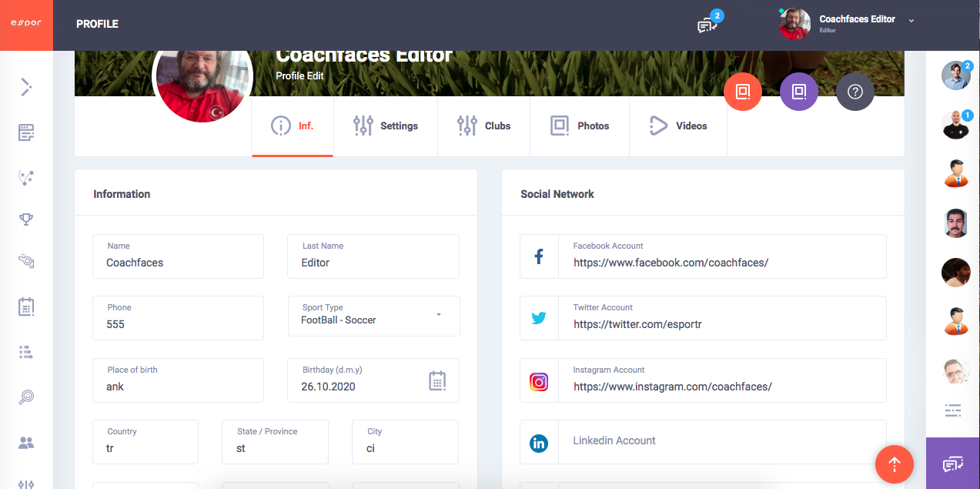Screen dimensions: 980x489
Task: Click the whistle icon in left sidebar
Action: click(x=26, y=262)
